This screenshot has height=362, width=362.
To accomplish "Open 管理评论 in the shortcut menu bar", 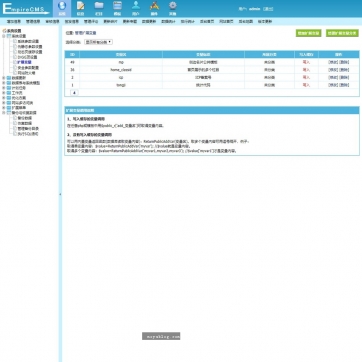I will 91,21.
